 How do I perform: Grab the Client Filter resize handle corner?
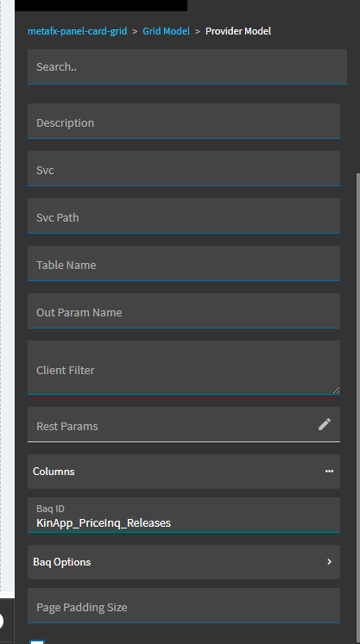click(336, 391)
